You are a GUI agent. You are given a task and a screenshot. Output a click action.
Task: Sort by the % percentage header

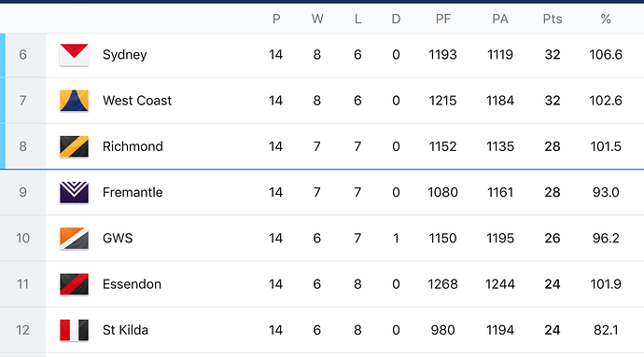pyautogui.click(x=606, y=19)
